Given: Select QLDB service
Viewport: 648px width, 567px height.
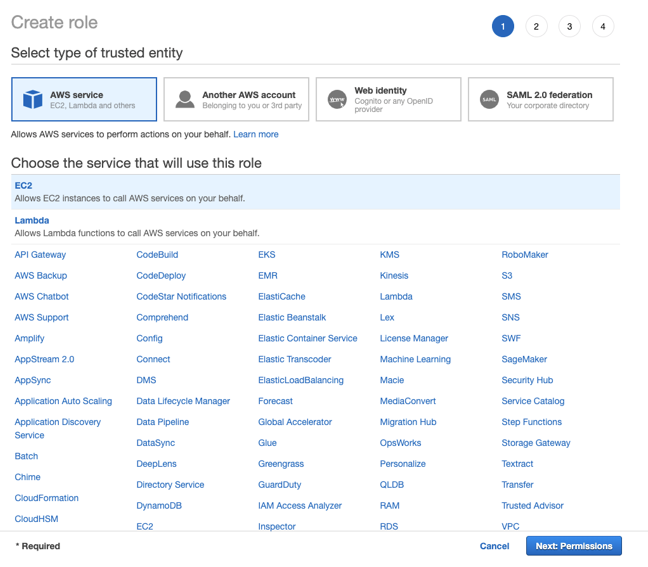Looking at the screenshot, I should (392, 485).
